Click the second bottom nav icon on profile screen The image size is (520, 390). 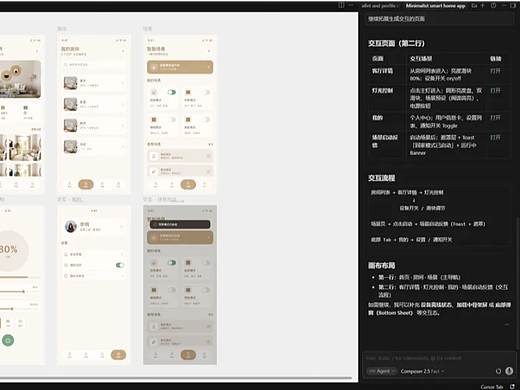(86, 355)
